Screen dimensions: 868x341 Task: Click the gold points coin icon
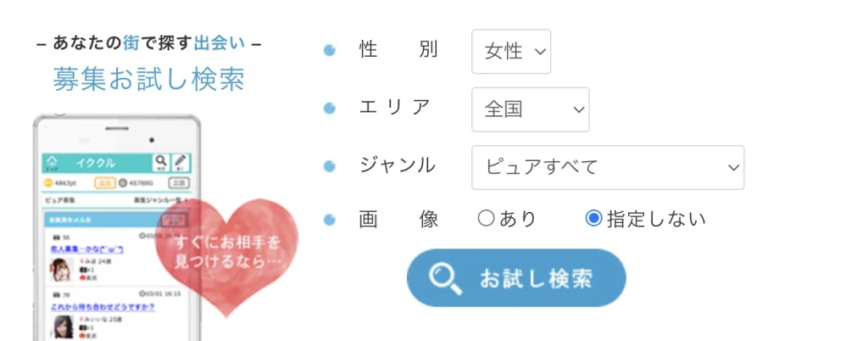tap(47, 182)
